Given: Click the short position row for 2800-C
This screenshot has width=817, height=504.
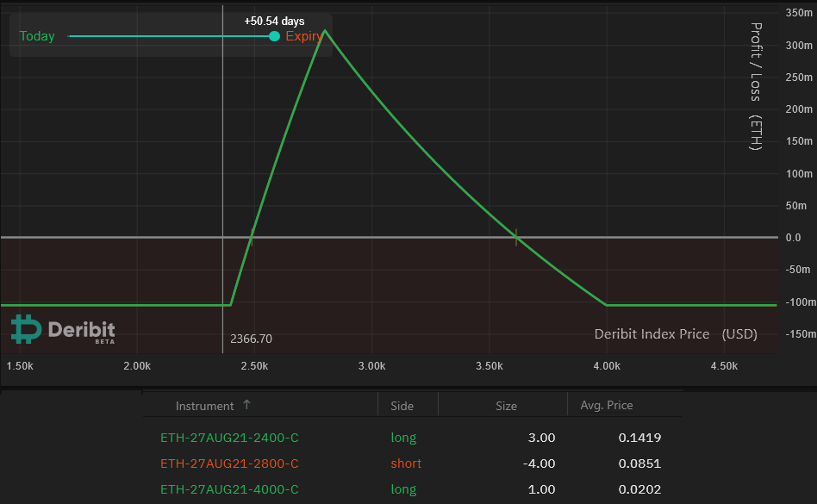Looking at the screenshot, I should point(406,464).
